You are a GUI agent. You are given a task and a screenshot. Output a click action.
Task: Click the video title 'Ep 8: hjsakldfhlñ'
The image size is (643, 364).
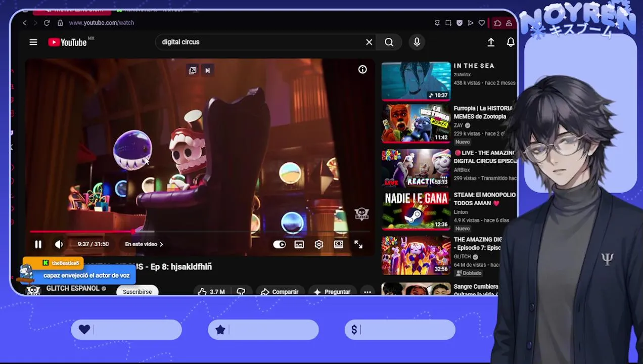tap(178, 266)
